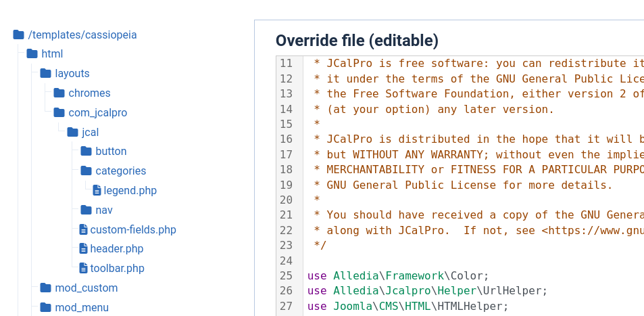This screenshot has width=644, height=316.
Task: Open the toolbar.php file link
Action: [117, 269]
